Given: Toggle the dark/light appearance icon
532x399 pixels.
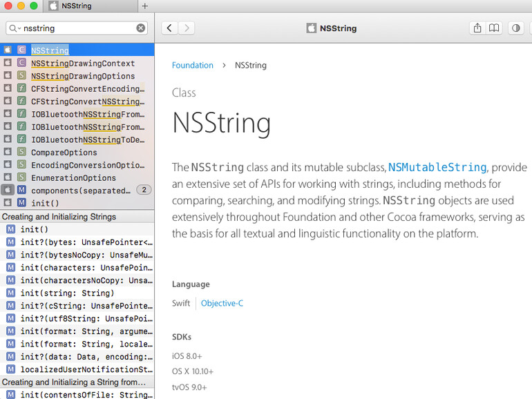Looking at the screenshot, I should coord(515,28).
